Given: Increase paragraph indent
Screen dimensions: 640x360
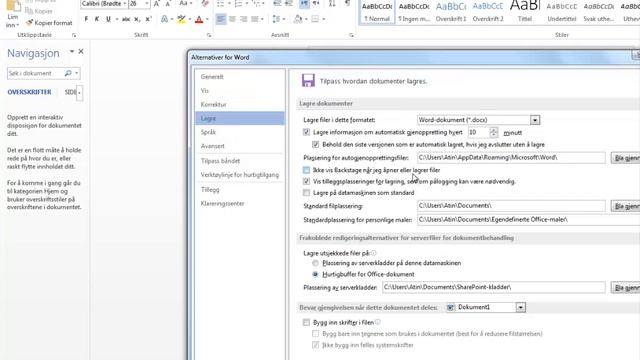Looking at the screenshot, I should pos(289,4).
